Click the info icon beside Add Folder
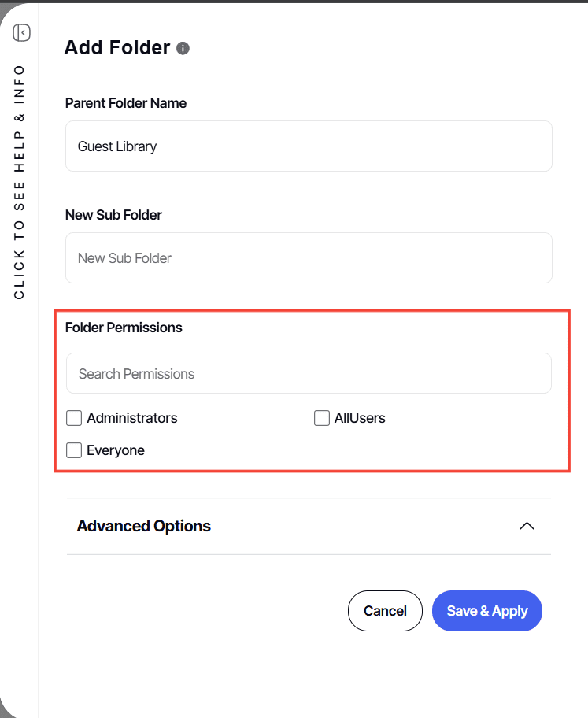This screenshot has height=718, width=588. (x=183, y=48)
